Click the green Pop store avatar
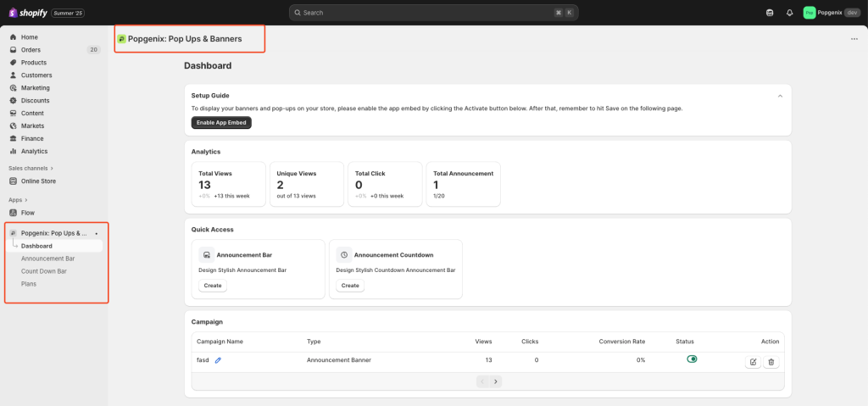This screenshot has width=868, height=406. 810,12
